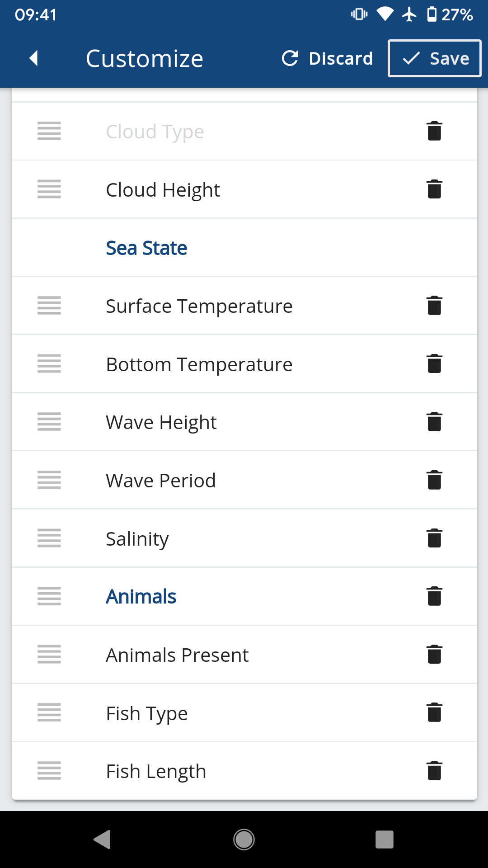
Task: Tap the Android home button
Action: pos(244,840)
